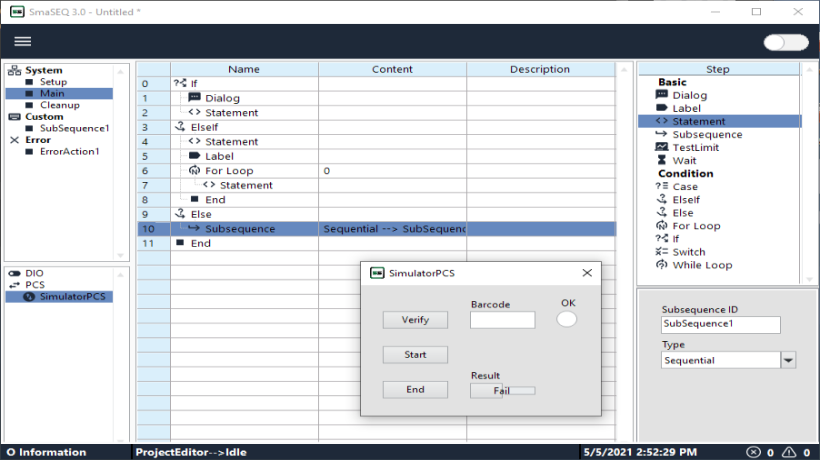Click the DIO toggle icon
The image size is (820, 460).
point(15,273)
